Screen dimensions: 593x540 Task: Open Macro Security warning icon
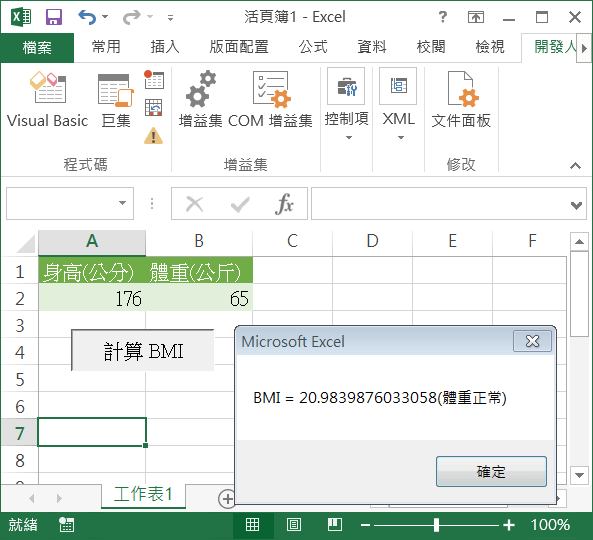pyautogui.click(x=154, y=136)
